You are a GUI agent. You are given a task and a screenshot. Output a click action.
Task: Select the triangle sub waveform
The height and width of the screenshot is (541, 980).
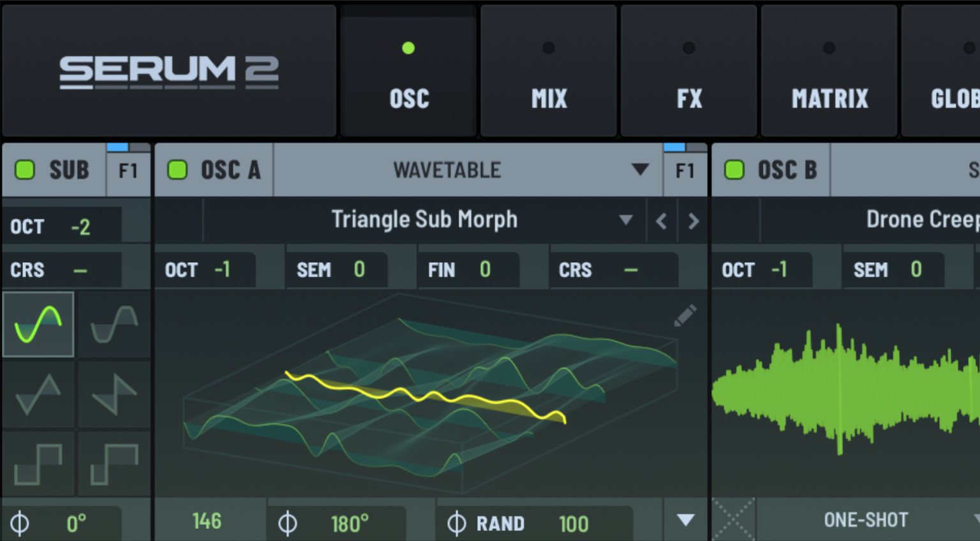click(38, 394)
